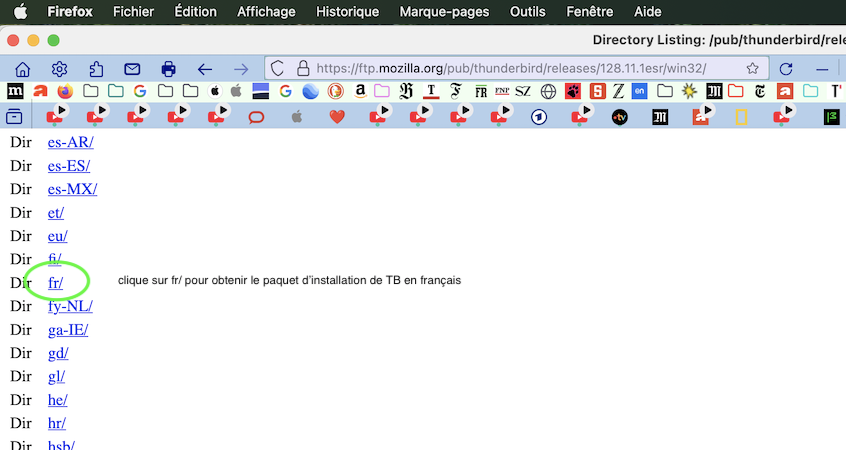Bookmark this page with the star icon
This screenshot has width=846, height=450.
[752, 69]
